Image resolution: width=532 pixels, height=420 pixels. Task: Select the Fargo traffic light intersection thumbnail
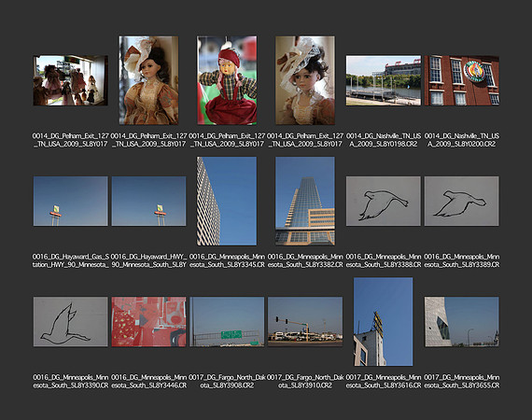point(305,322)
